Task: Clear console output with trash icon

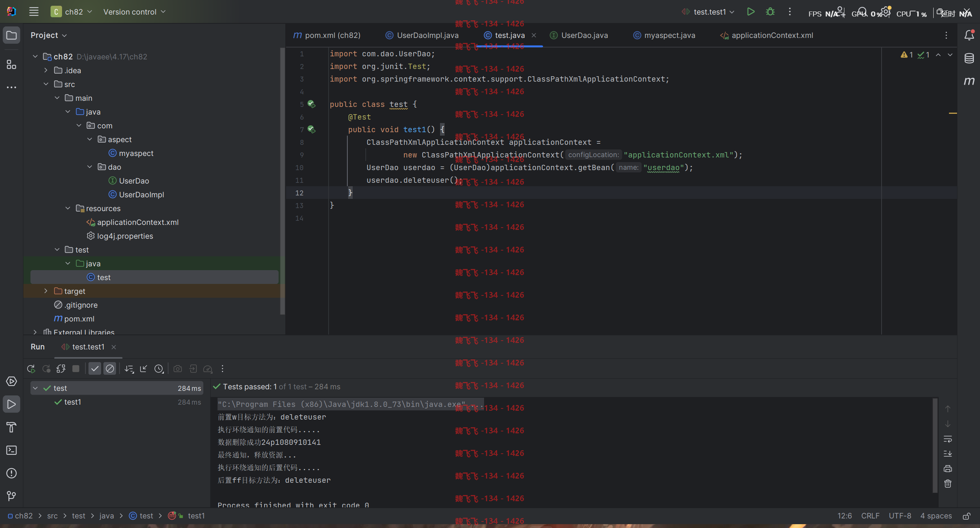Action: click(x=948, y=484)
